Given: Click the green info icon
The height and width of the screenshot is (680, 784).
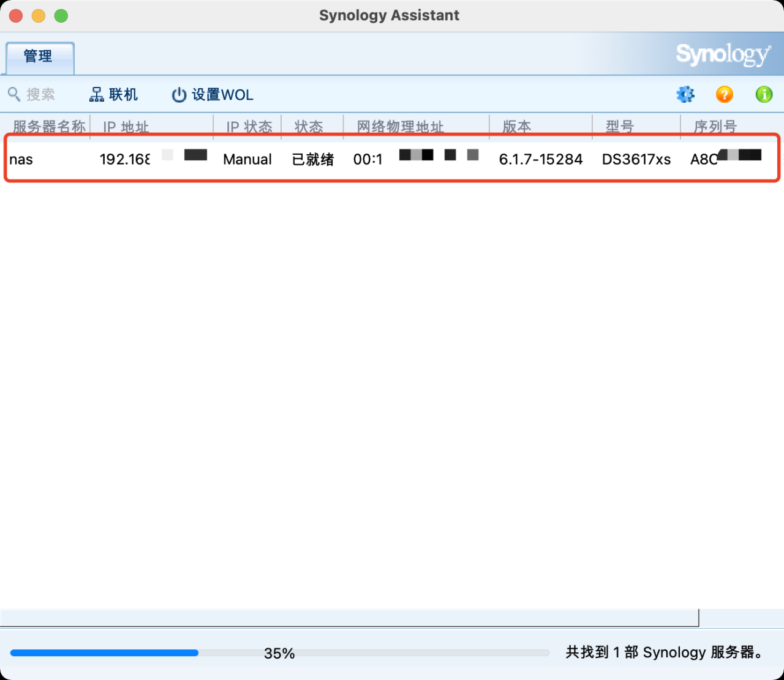Looking at the screenshot, I should pyautogui.click(x=764, y=94).
